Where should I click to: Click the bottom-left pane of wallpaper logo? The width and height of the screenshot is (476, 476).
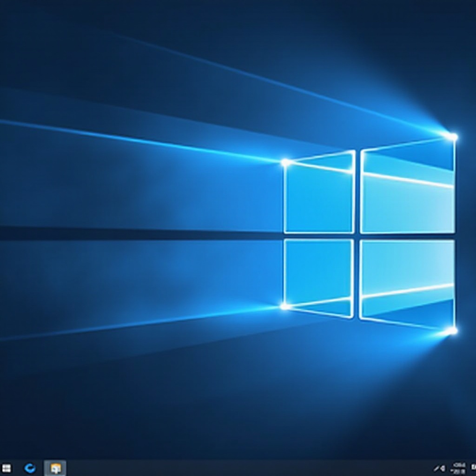(x=318, y=274)
